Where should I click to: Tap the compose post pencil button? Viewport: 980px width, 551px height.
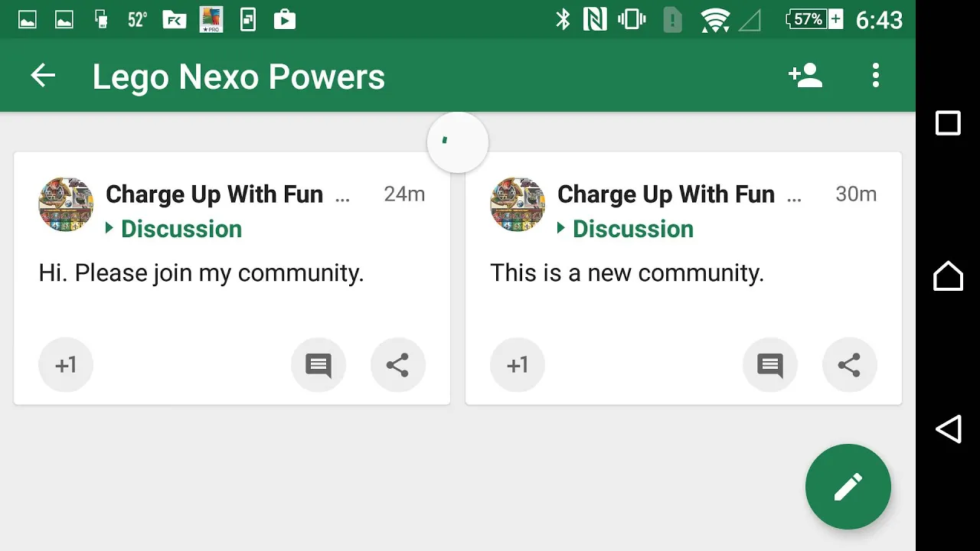(x=848, y=487)
